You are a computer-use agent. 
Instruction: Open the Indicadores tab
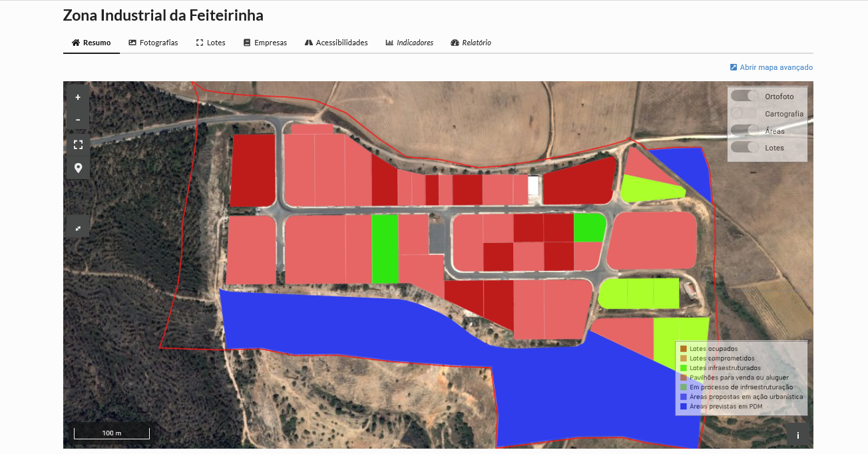[409, 43]
